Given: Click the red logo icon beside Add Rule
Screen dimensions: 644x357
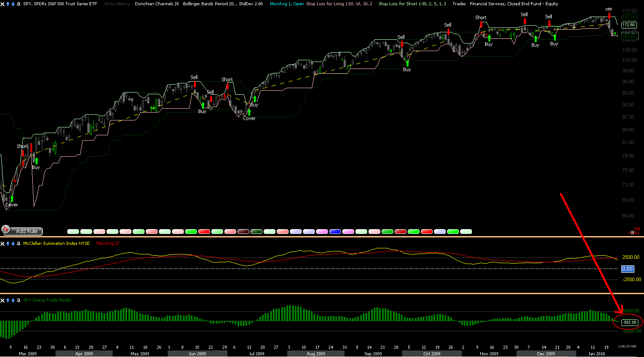Looking at the screenshot, I should point(6,229).
